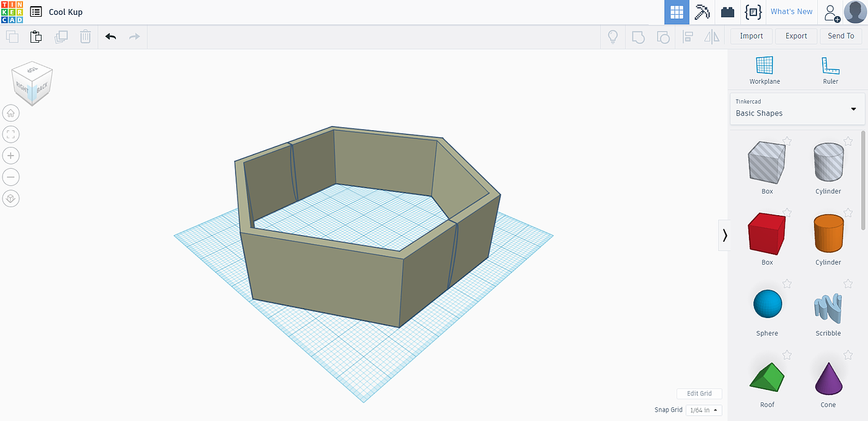Select the Ruler tool
868x421 pixels.
point(830,70)
